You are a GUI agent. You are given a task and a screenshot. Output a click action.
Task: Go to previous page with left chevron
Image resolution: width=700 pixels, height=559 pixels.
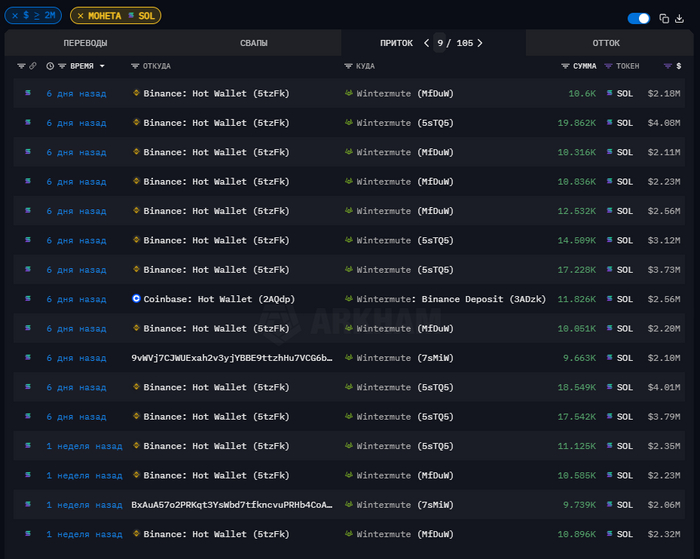click(x=426, y=43)
